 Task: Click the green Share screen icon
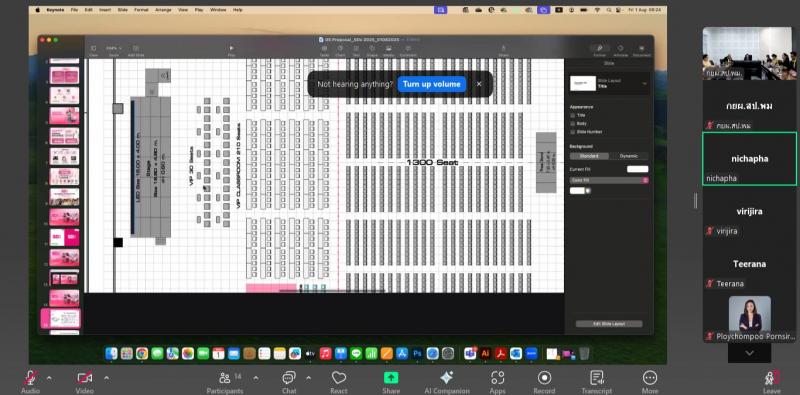391,378
